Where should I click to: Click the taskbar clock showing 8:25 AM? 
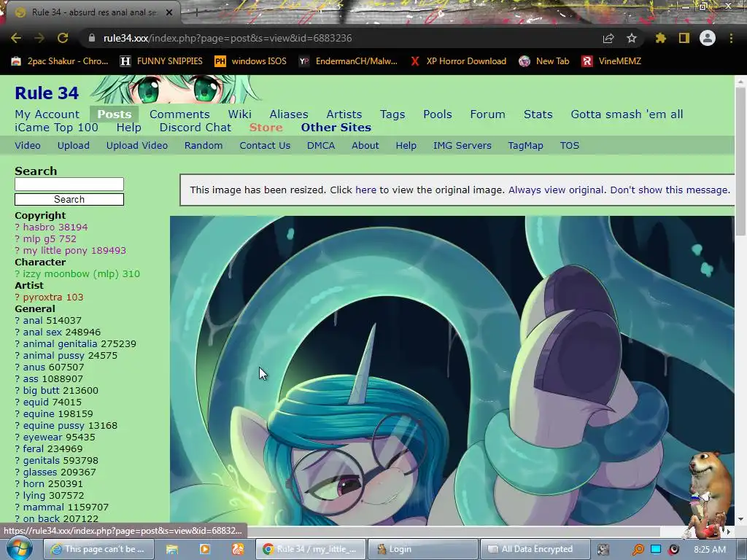(x=709, y=549)
